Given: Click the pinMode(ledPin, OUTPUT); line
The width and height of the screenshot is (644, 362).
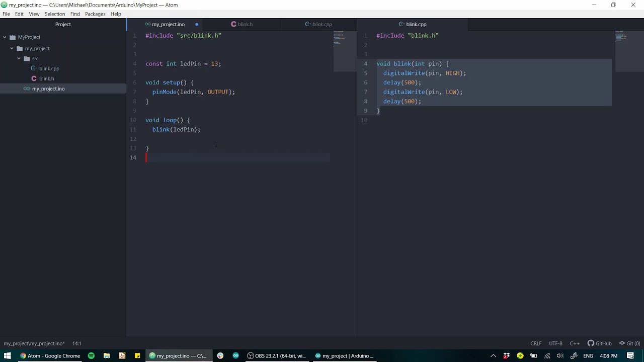Looking at the screenshot, I should [194, 92].
